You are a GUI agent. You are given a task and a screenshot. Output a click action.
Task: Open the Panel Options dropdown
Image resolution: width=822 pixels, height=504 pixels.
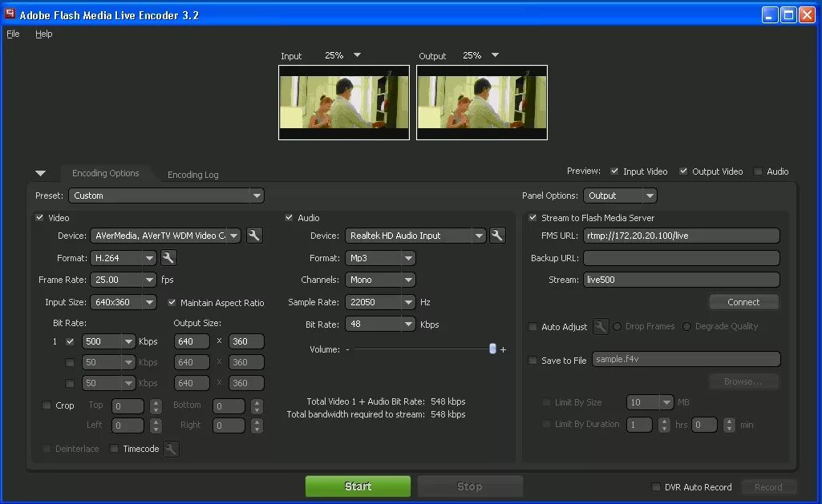coord(620,196)
